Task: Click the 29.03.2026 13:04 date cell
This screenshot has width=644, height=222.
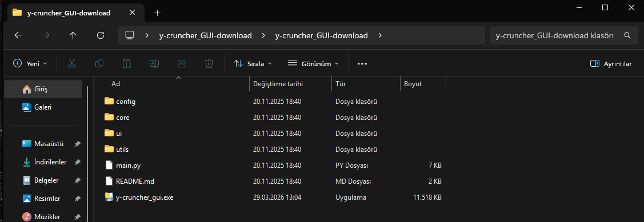Action: coord(277,197)
